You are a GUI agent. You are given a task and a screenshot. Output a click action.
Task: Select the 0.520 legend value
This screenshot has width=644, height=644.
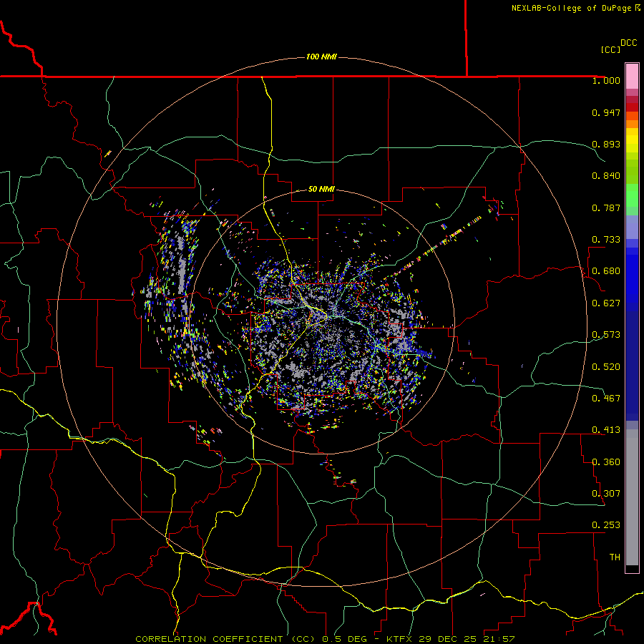(606, 367)
